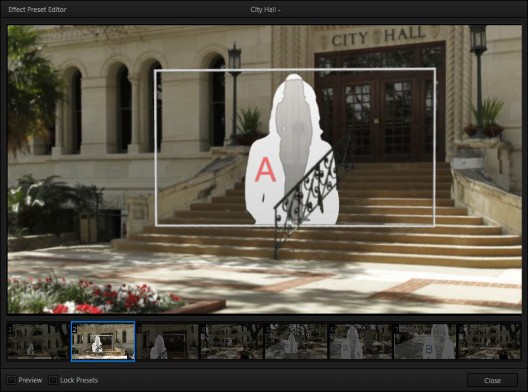Click the Effect Preset Editor title
The width and height of the screenshot is (528, 392).
(37, 9)
